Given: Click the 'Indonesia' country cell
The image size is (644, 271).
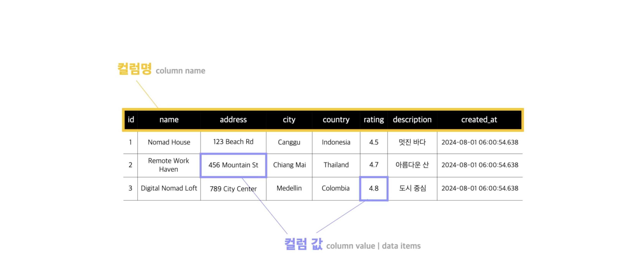Looking at the screenshot, I should 336,142.
